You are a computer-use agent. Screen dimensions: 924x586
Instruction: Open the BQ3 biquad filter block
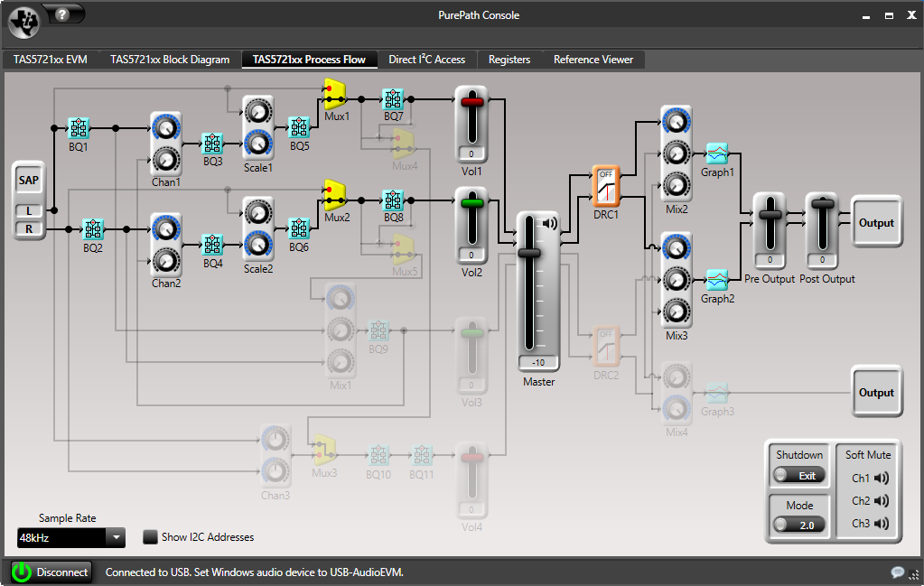213,143
